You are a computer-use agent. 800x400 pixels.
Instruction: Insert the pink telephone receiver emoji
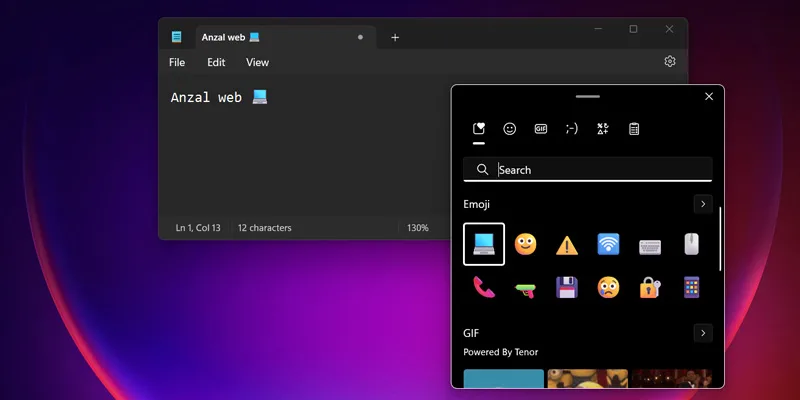pyautogui.click(x=484, y=287)
